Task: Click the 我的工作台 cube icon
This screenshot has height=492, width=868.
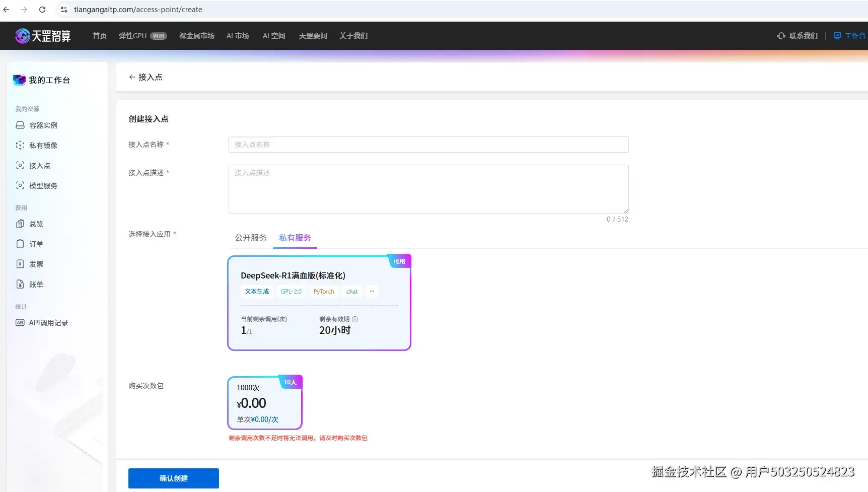Action: pyautogui.click(x=19, y=80)
